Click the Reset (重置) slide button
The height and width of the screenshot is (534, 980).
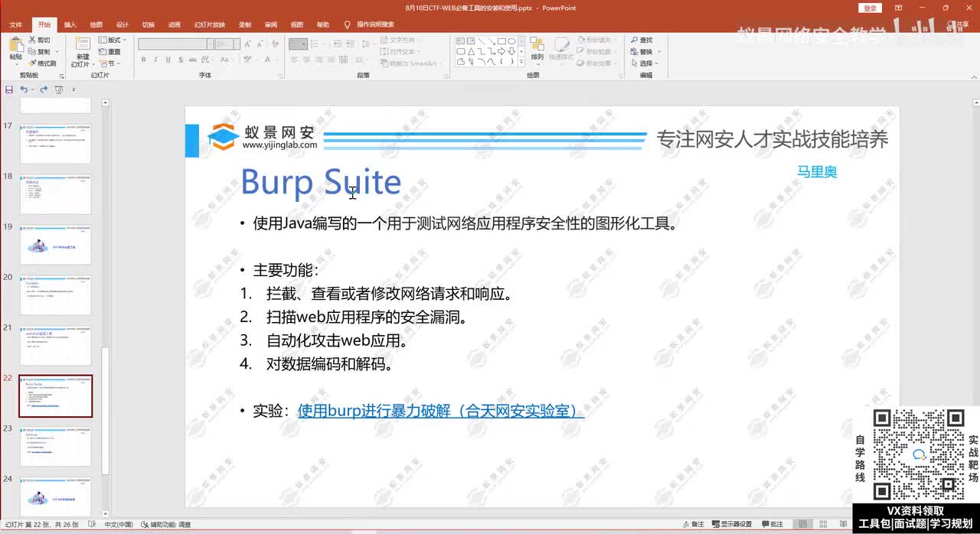tap(109, 51)
